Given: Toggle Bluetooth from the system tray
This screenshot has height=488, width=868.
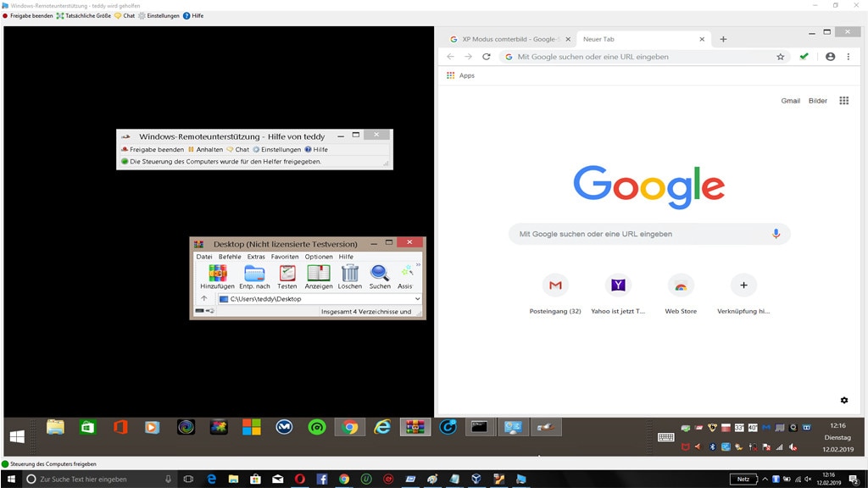Looking at the screenshot, I should (x=714, y=445).
